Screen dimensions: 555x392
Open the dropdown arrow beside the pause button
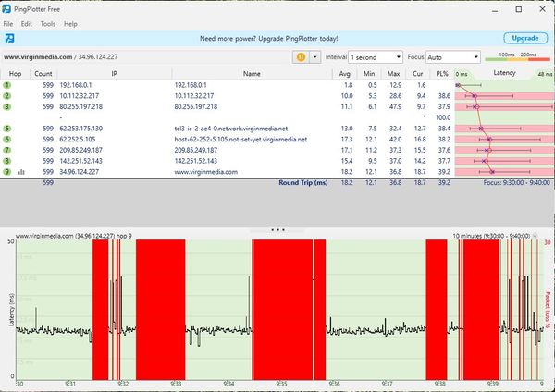click(315, 57)
